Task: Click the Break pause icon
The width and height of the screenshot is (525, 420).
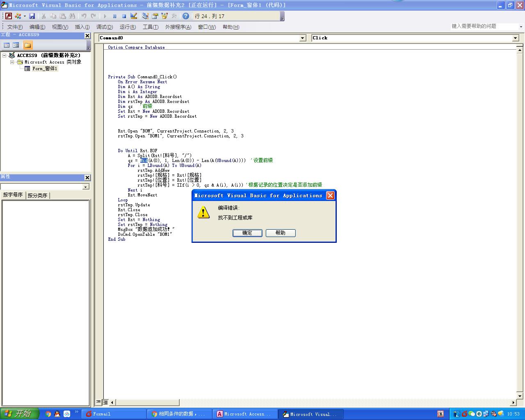Action: coord(114,16)
